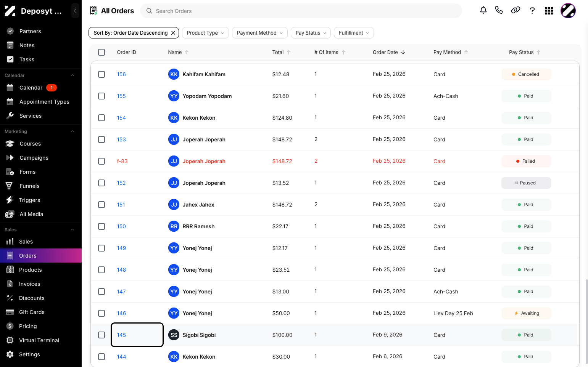
Task: Check the box for order 155
Action: [x=101, y=96]
